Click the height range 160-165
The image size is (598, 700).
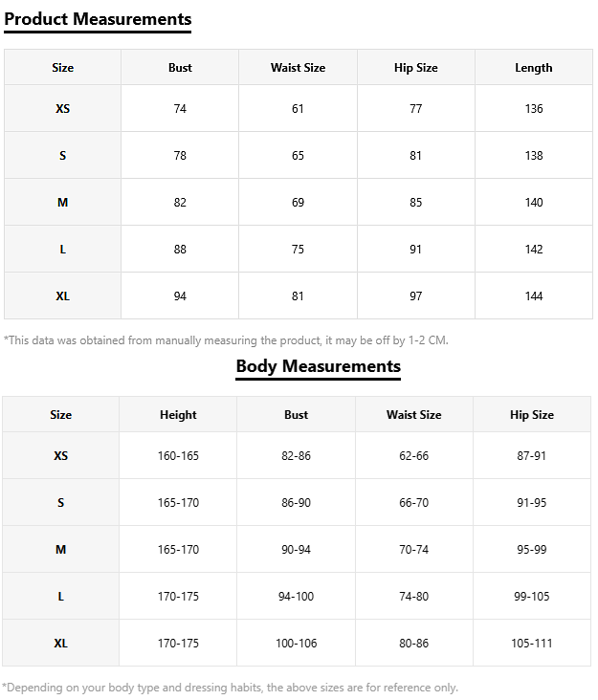coord(178,456)
